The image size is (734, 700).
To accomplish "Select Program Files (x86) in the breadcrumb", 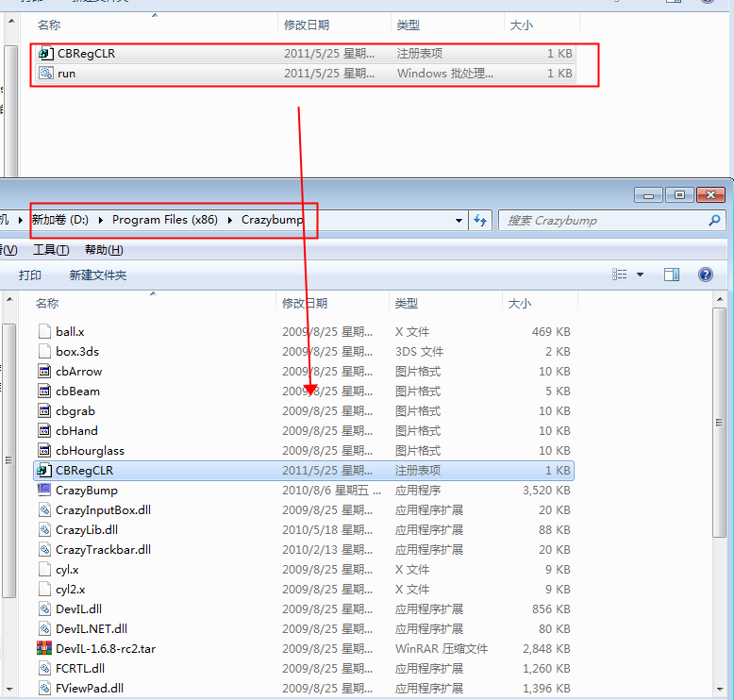I will coord(165,220).
